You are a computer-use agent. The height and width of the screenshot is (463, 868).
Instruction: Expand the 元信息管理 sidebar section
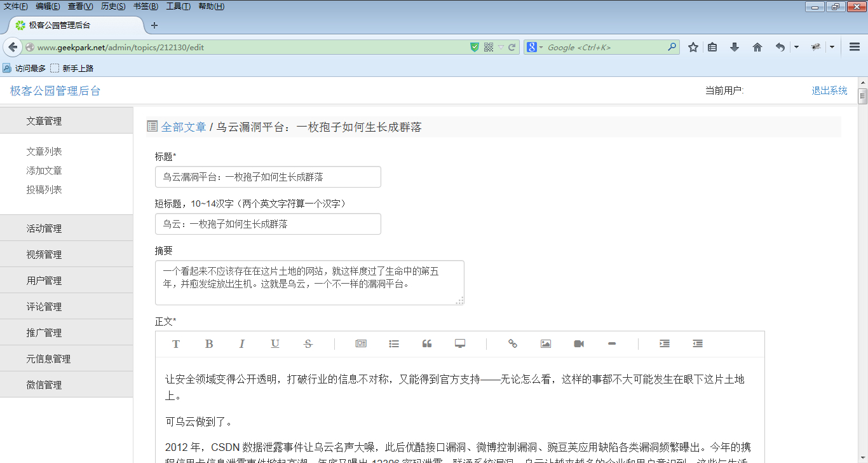(x=67, y=359)
